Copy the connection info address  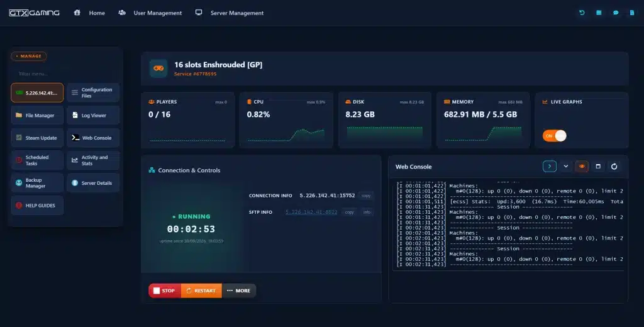(x=366, y=196)
